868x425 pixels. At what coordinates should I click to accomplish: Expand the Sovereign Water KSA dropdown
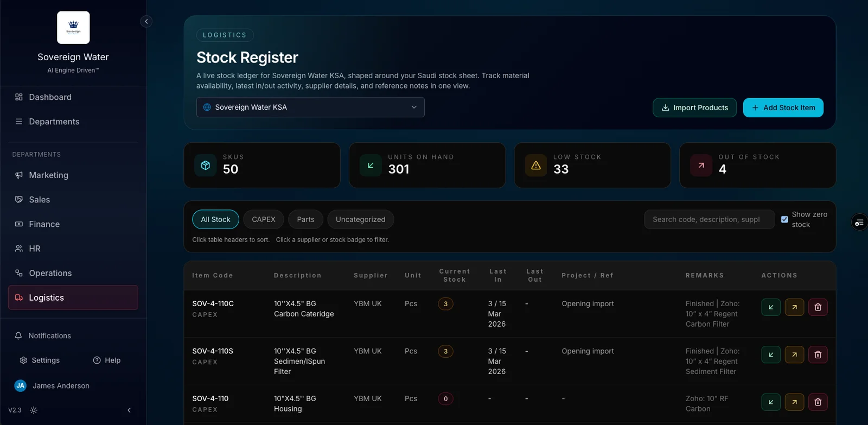pos(310,107)
